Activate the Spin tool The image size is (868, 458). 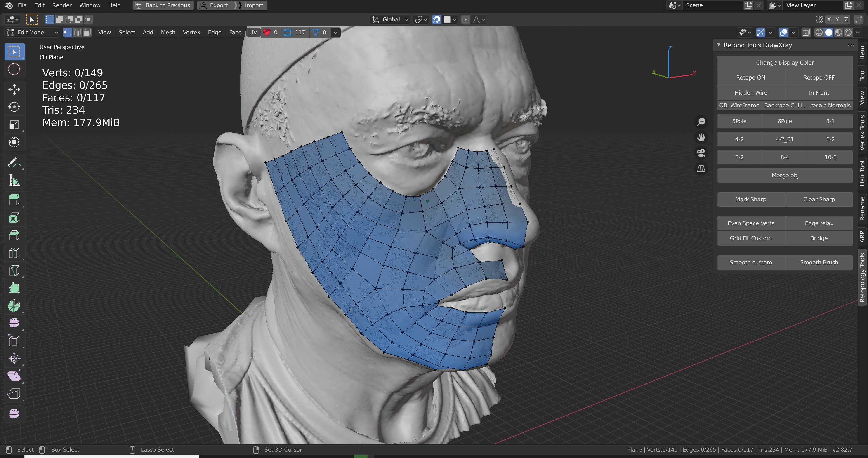tap(14, 306)
